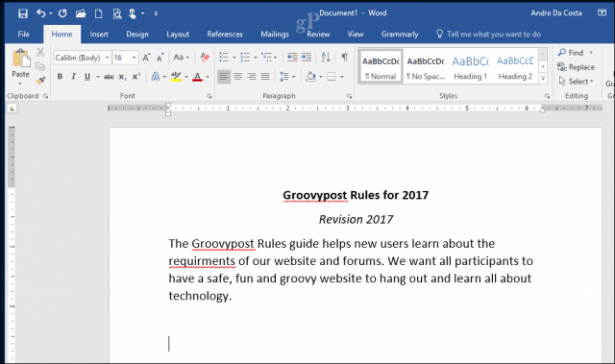Toggle Superscript formatting
Viewport: 615px width, 364px height.
tap(136, 77)
